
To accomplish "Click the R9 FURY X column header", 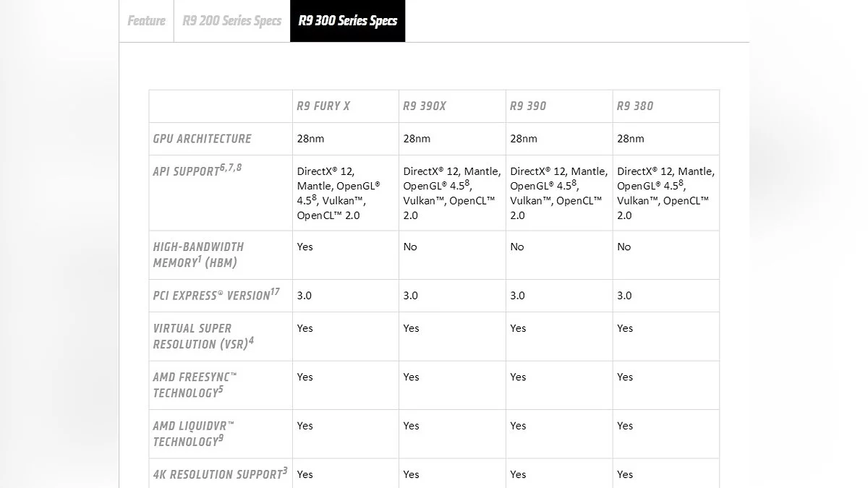I will (323, 106).
